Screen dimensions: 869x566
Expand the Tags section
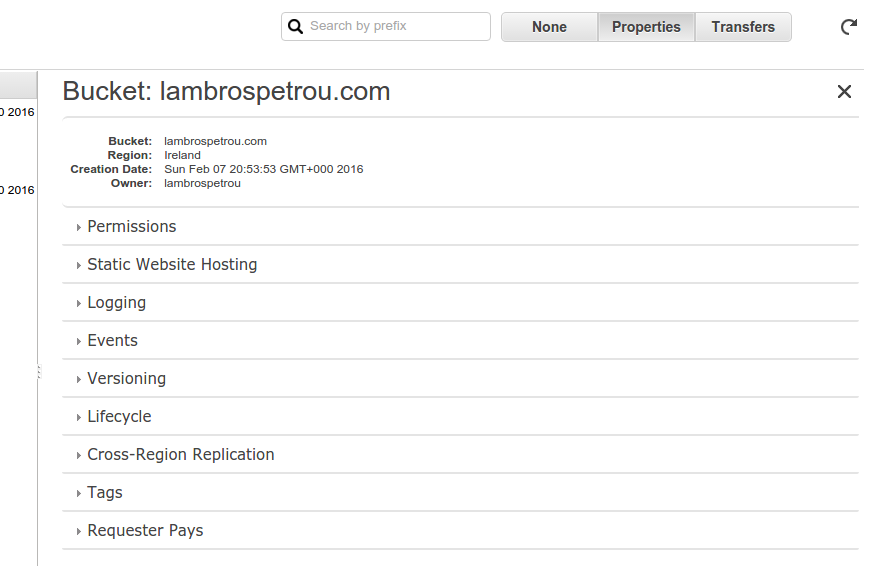(105, 493)
